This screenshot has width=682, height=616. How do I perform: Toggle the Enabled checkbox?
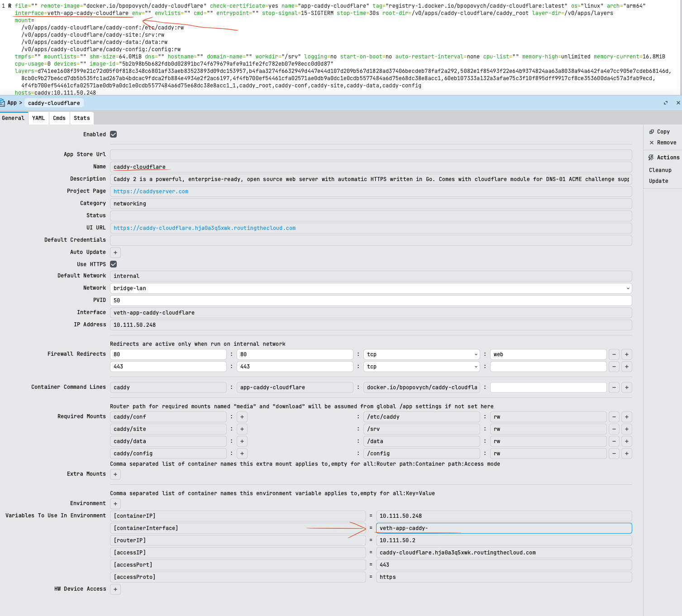114,134
